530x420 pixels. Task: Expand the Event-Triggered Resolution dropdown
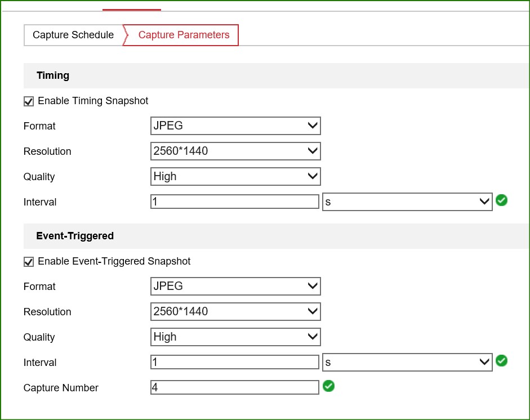tap(235, 312)
